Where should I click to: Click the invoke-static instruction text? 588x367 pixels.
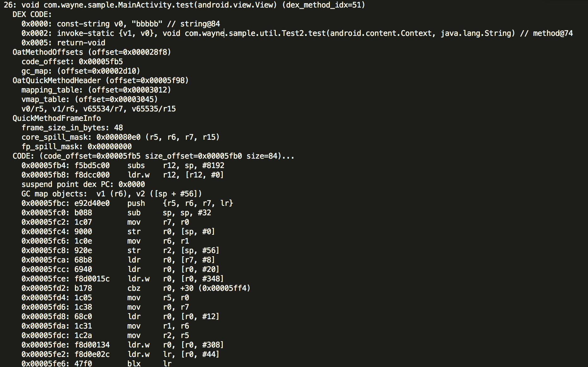coord(85,33)
